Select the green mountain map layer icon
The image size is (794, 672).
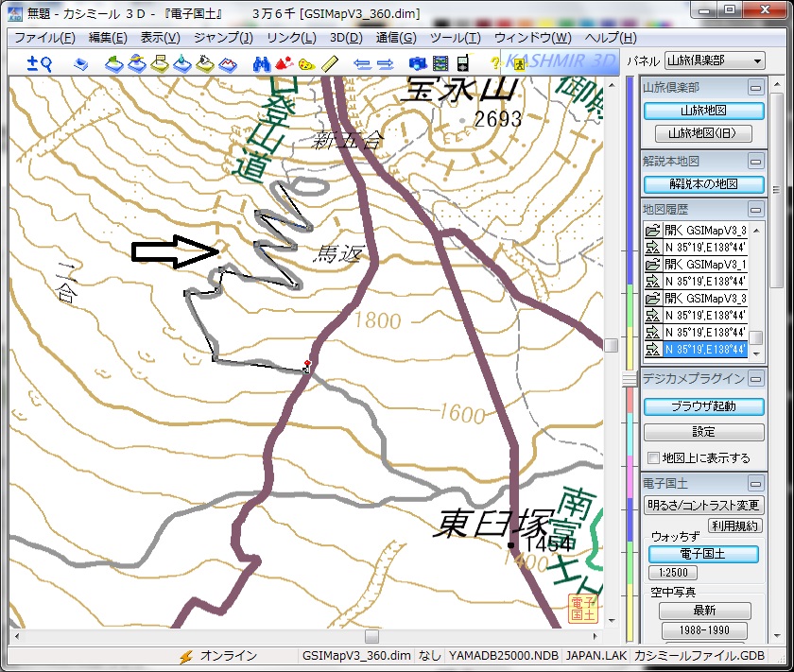[114, 64]
